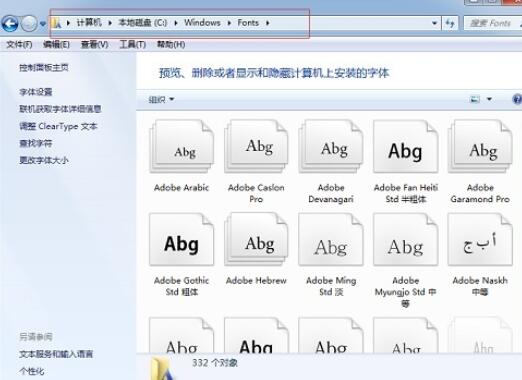522x380 pixels.
Task: Open the 文件(F) menu
Action: pos(19,44)
